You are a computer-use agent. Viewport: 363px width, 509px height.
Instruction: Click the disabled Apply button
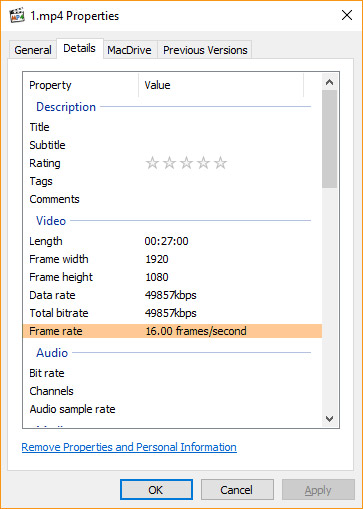pos(318,490)
